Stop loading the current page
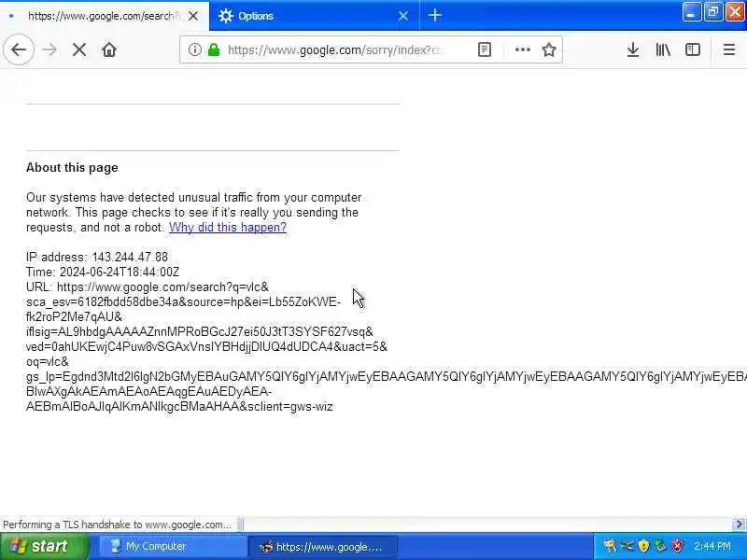747x560 pixels. click(x=79, y=49)
